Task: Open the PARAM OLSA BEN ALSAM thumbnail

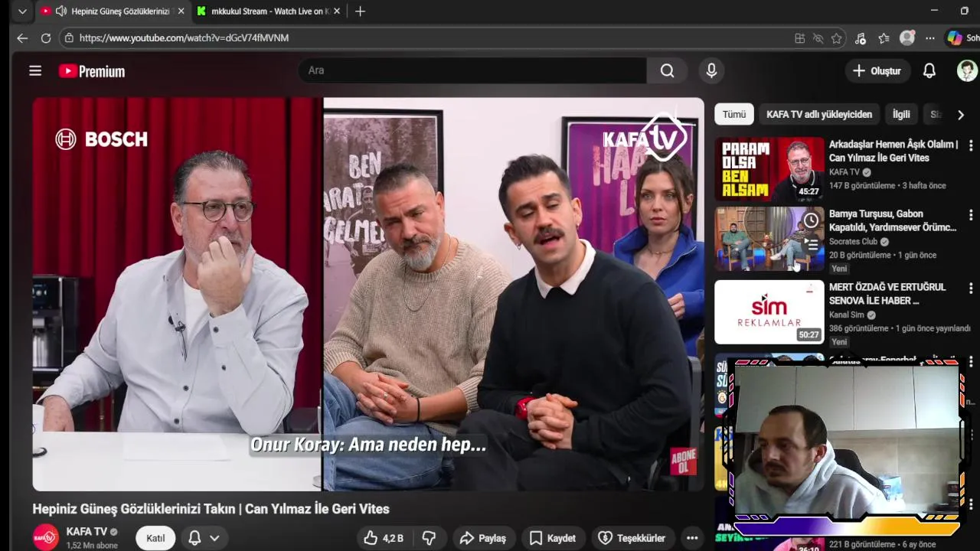Action: pyautogui.click(x=769, y=168)
